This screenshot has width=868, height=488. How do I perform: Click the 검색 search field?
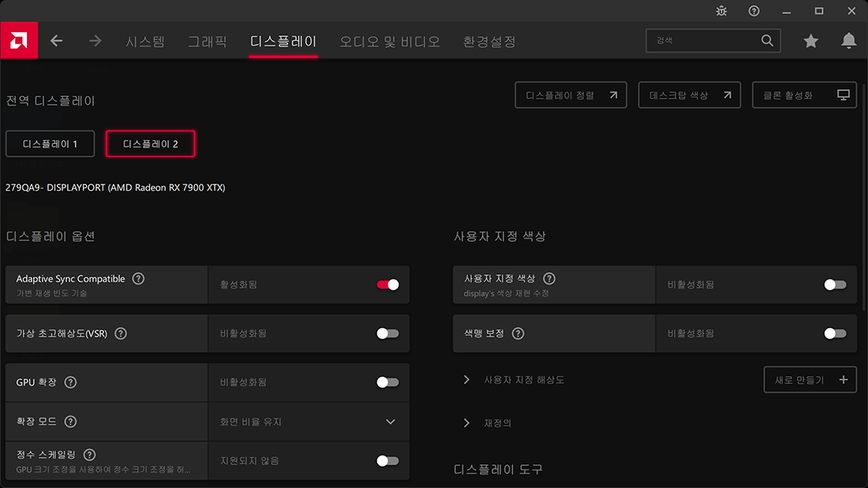pos(705,40)
